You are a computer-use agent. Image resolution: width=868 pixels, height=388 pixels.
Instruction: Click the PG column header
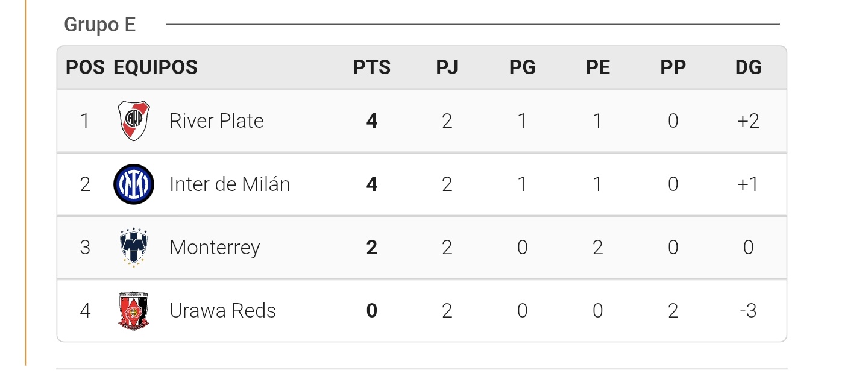pyautogui.click(x=523, y=67)
